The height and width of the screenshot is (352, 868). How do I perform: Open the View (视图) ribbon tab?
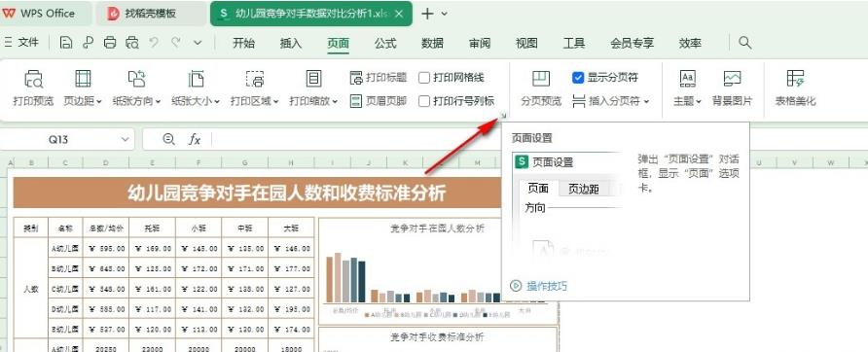click(527, 43)
